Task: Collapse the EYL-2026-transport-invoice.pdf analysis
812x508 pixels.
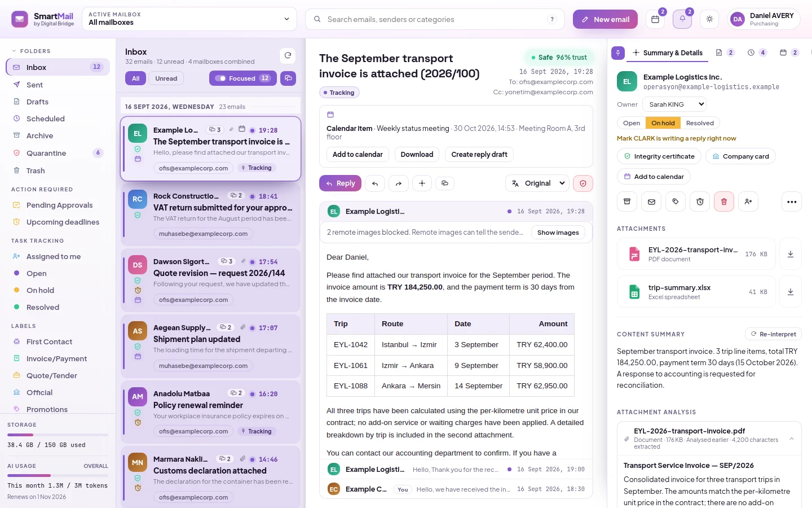Action: click(x=792, y=439)
